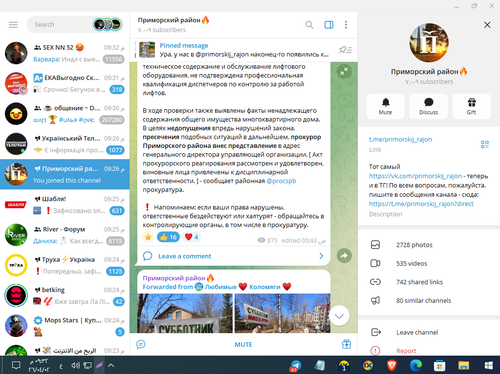Viewport: 500px width, 374px height.
Task: Mute channel via the bell button
Action: tap(386, 106)
